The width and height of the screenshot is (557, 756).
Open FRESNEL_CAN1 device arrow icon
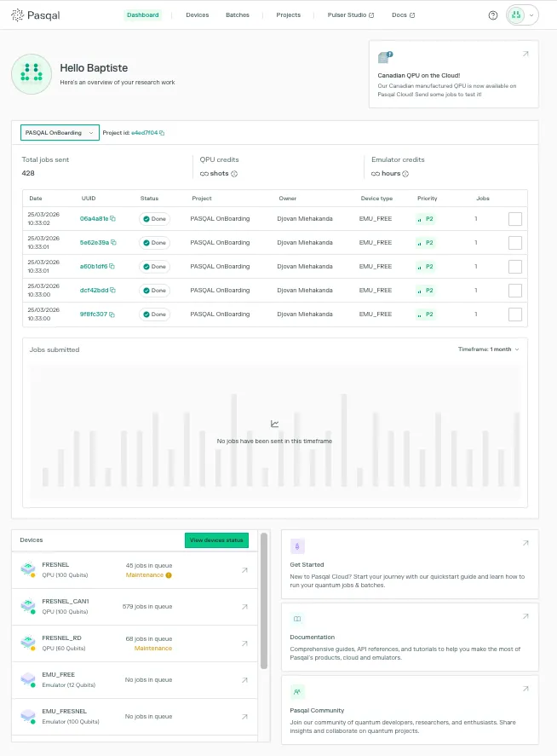pos(244,607)
